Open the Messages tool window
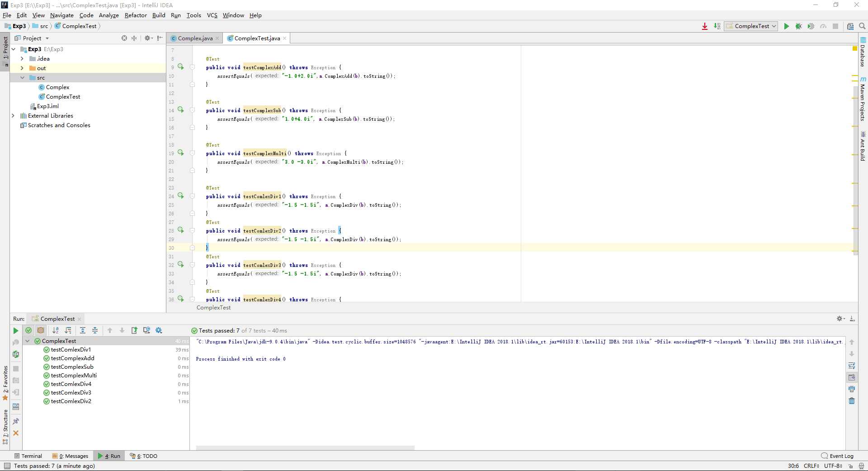Viewport: 868px width, 471px height. [71, 456]
